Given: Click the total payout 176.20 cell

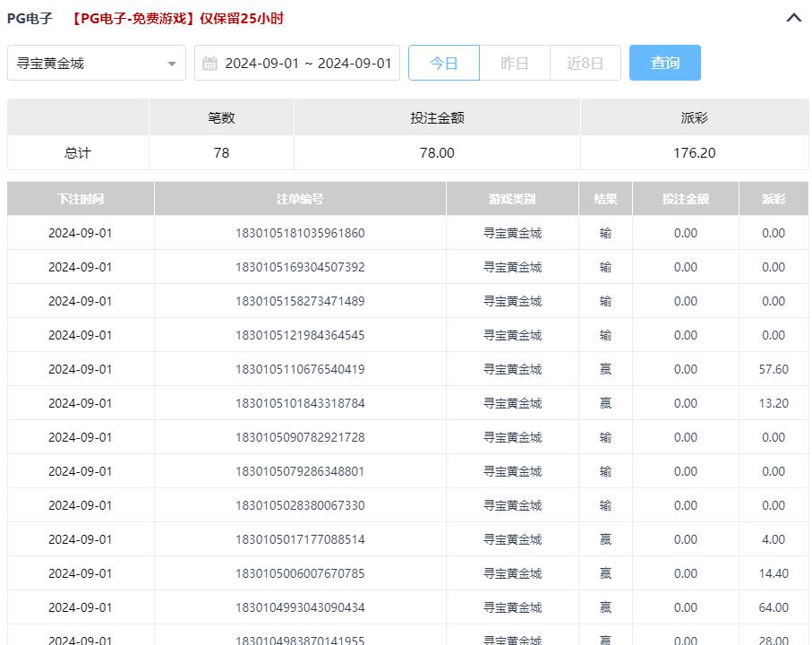Looking at the screenshot, I should [694, 153].
